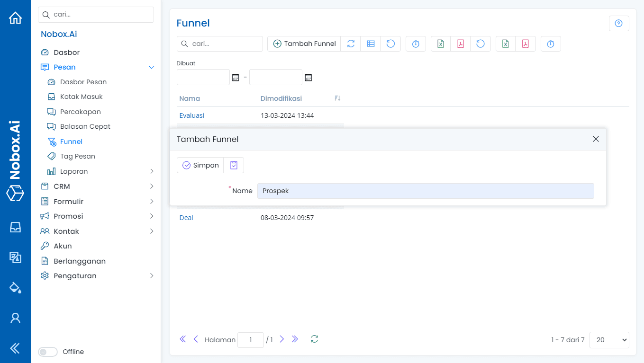Viewport: 644px width, 363px height.
Task: Open the Funnel menu item
Action: pyautogui.click(x=71, y=141)
